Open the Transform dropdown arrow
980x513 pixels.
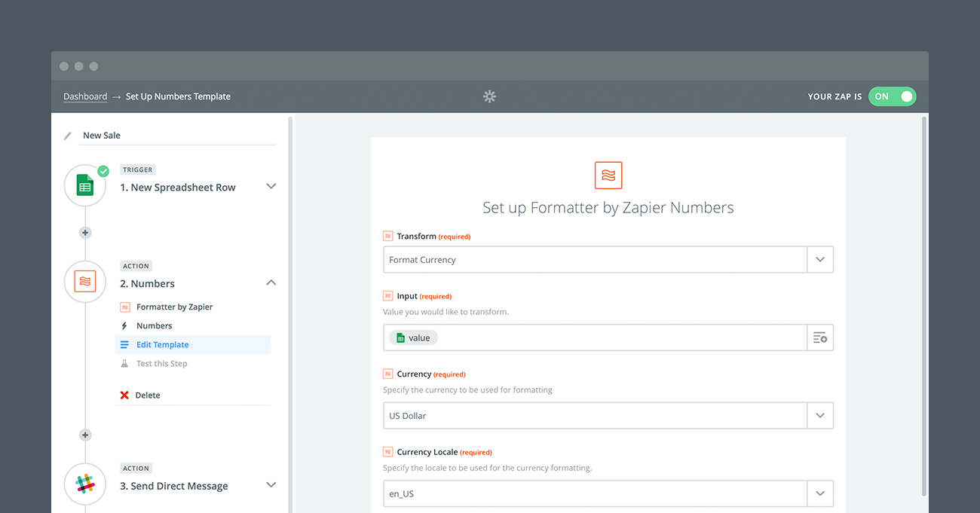pyautogui.click(x=820, y=260)
